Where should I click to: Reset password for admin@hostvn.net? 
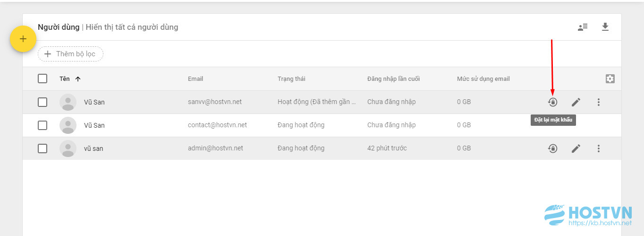click(553, 149)
